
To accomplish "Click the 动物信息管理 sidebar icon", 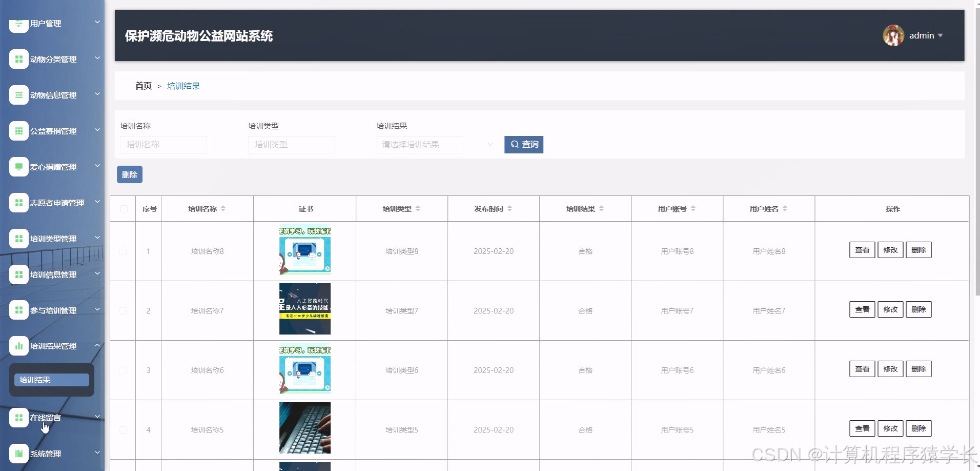I will (19, 95).
